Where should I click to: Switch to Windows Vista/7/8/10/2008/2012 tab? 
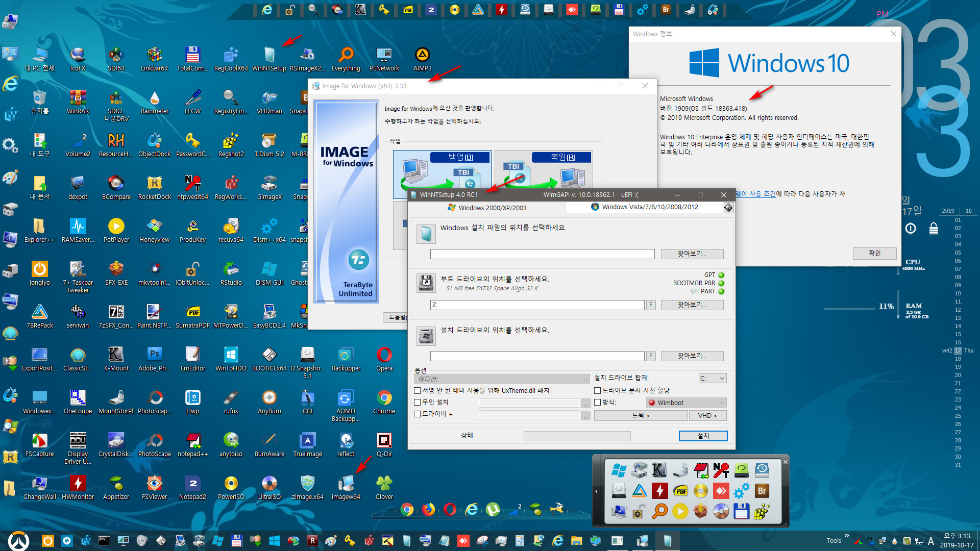coord(644,207)
